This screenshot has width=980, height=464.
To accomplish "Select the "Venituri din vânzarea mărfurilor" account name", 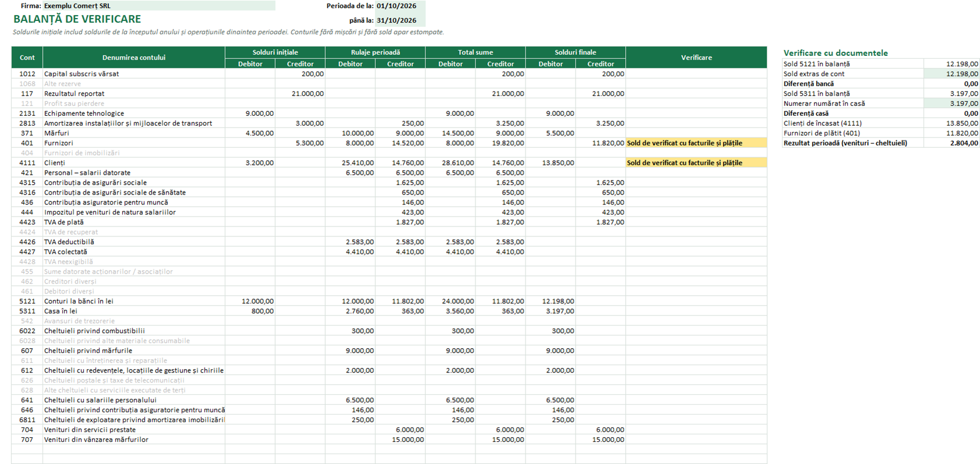I will pos(96,440).
